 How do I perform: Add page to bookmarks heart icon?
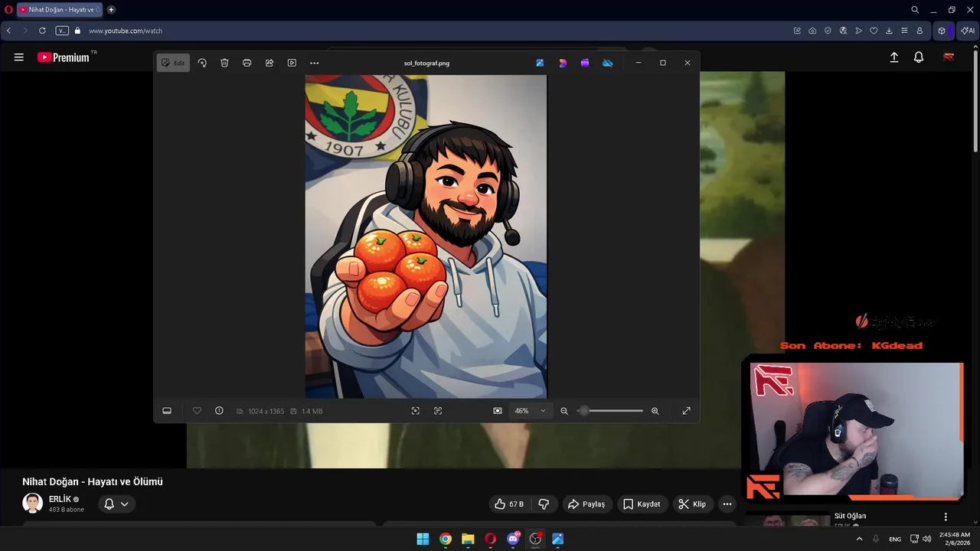tap(874, 31)
